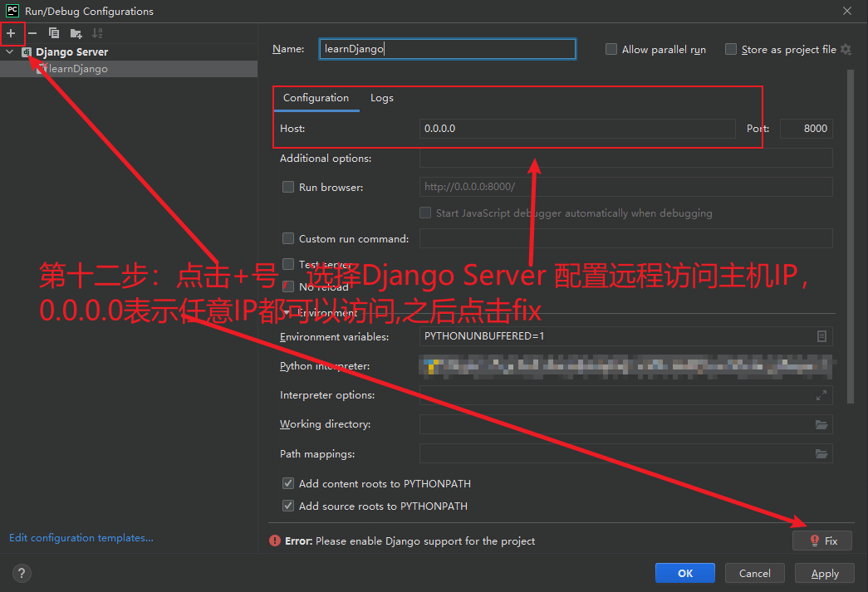Collapse the Environment section

coord(287,313)
